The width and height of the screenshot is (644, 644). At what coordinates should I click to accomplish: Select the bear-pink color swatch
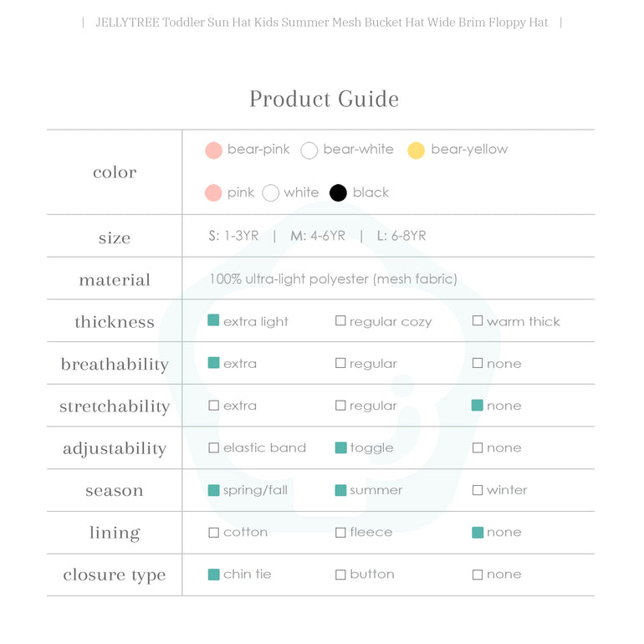(213, 151)
